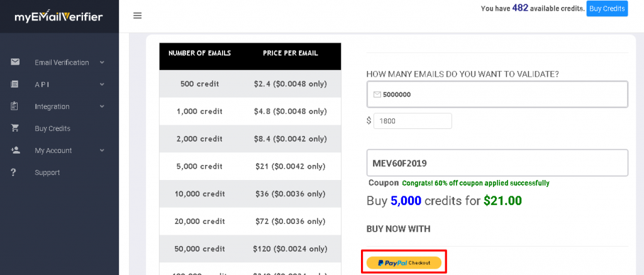Expand the API submenu arrow
This screenshot has width=644, height=275.
coord(102,84)
